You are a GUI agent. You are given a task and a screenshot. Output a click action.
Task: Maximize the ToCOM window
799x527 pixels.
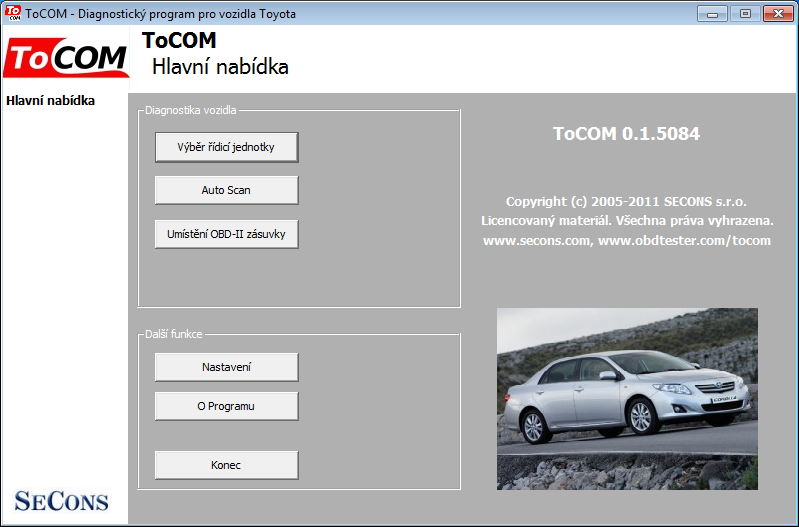click(x=743, y=13)
